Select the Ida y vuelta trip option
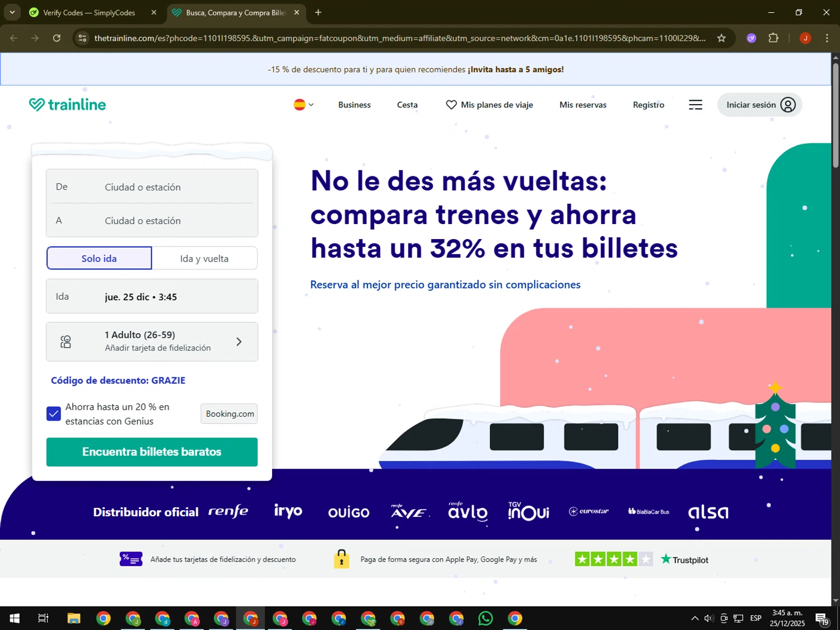 (x=204, y=258)
